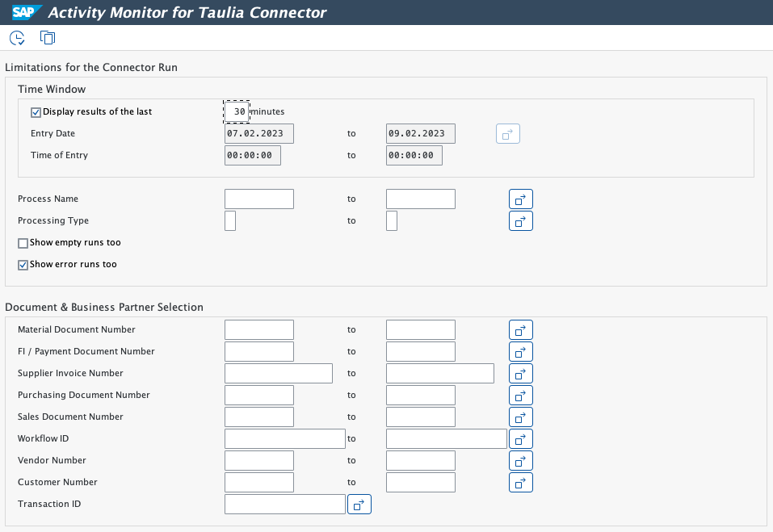The width and height of the screenshot is (773, 532).
Task: Open multiple selection for FI / Payment Document Number
Action: coord(521,351)
